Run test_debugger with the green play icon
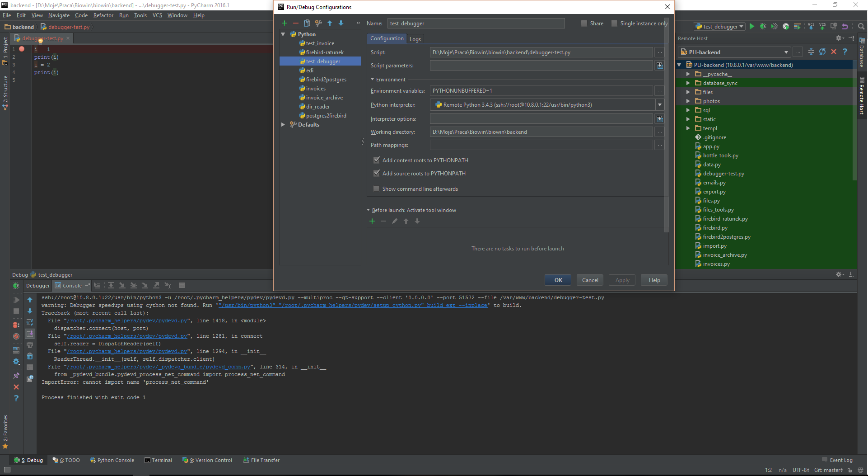 point(752,27)
